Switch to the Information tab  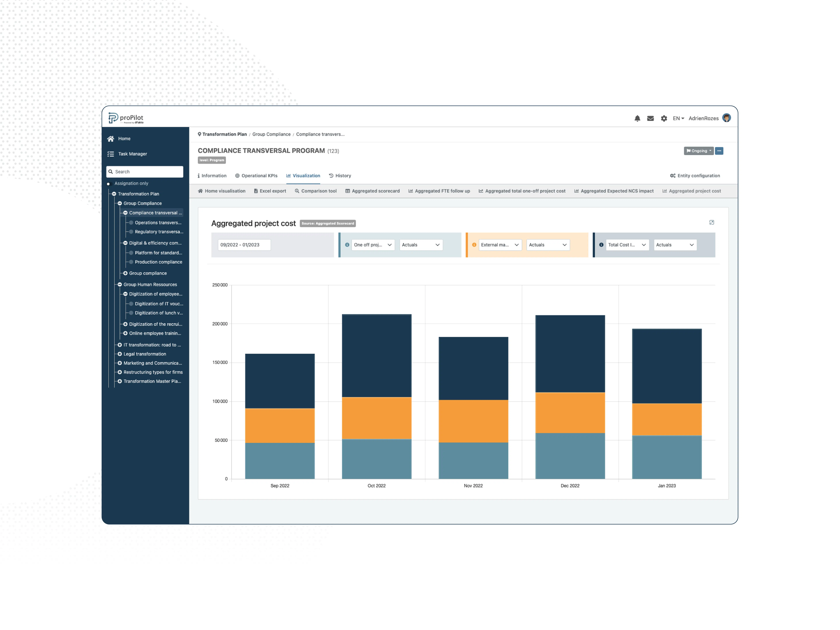pos(212,176)
